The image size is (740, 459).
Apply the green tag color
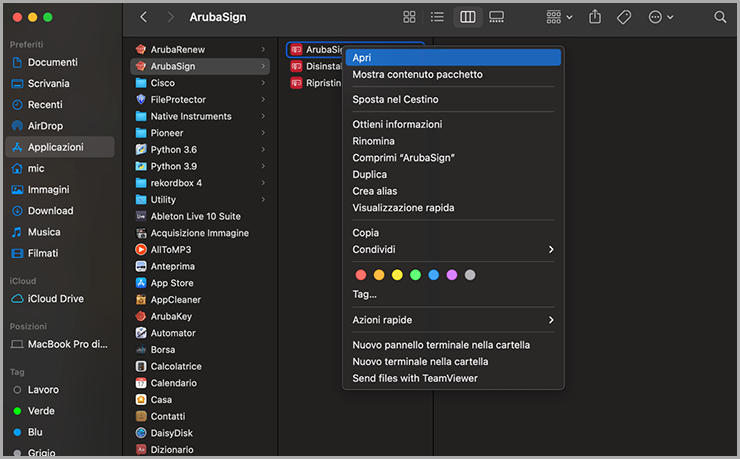point(415,275)
